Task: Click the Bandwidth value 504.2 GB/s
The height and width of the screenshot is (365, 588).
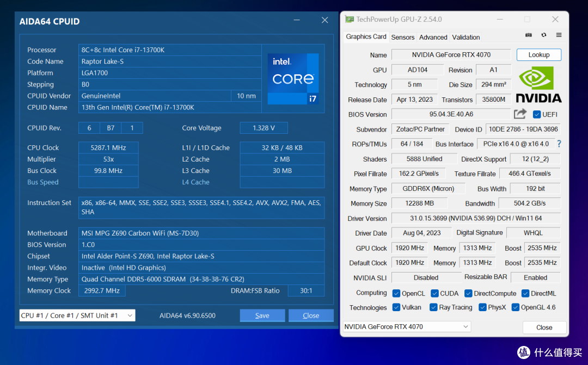Action: tap(530, 203)
